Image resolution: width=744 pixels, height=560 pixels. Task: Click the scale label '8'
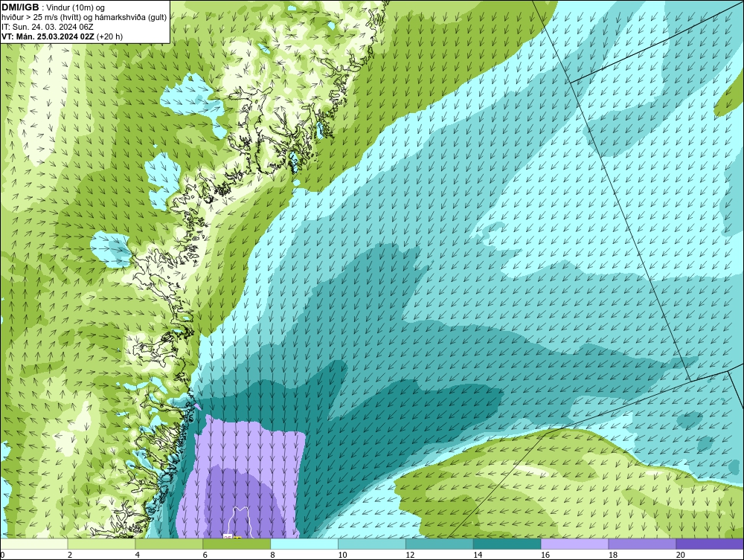[272, 555]
